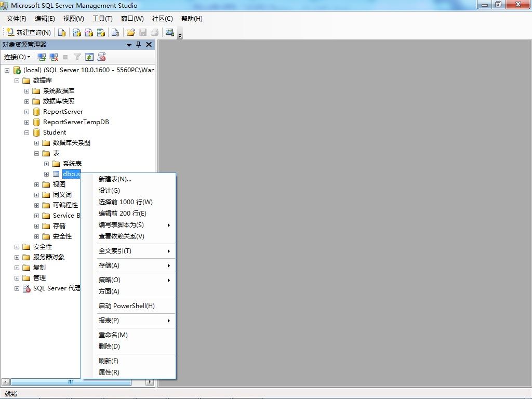
Task: Open the 编辑(E) menu
Action: 45,19
